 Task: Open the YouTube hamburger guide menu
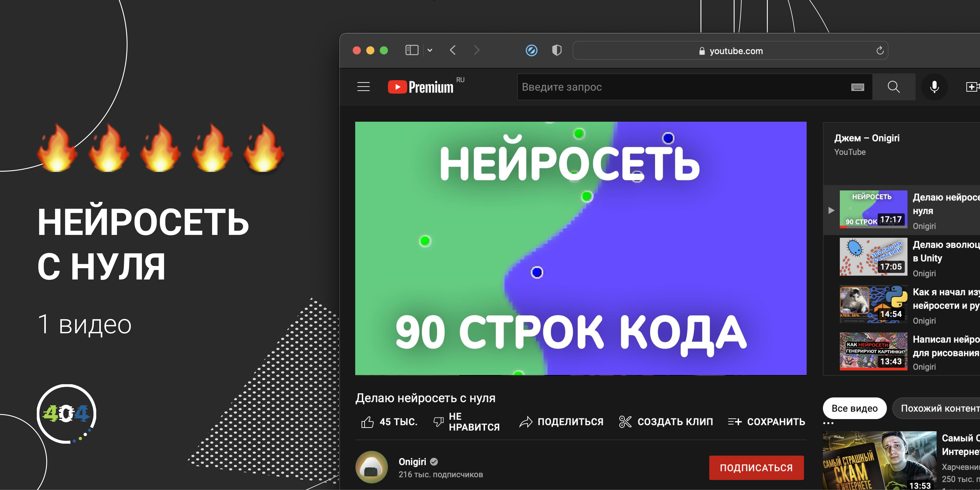pos(363,87)
